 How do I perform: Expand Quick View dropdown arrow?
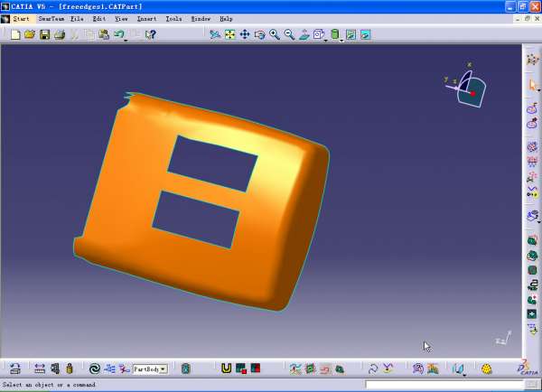(x=325, y=41)
